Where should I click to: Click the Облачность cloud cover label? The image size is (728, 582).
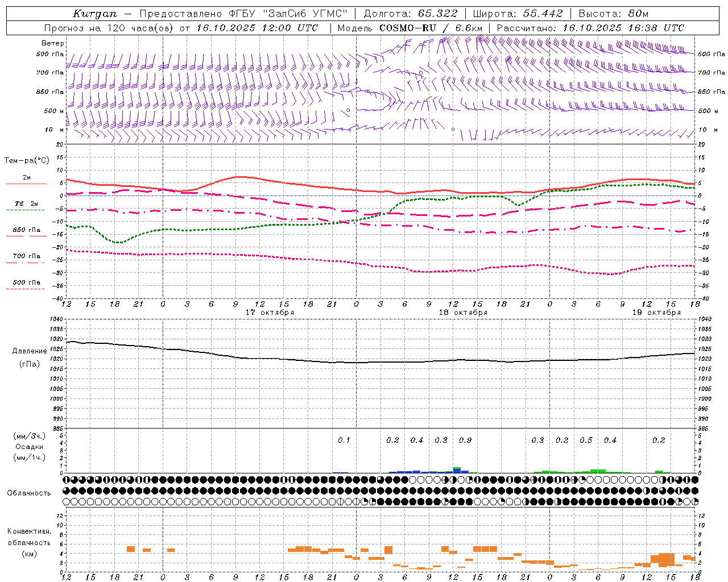click(x=29, y=493)
